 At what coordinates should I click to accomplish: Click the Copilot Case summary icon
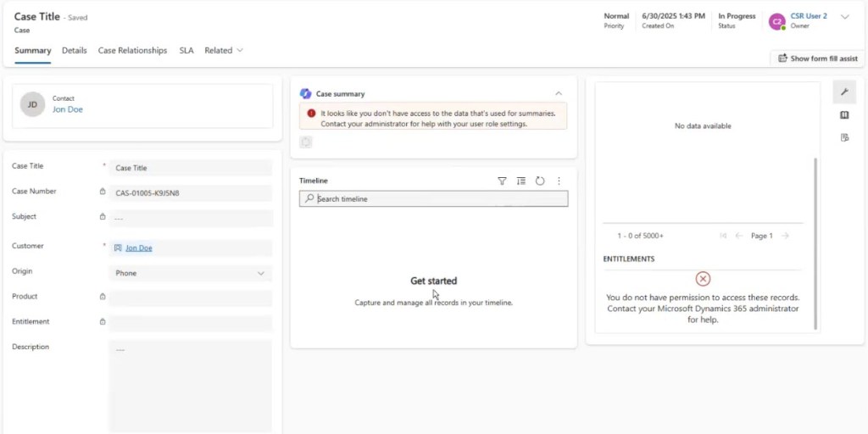click(x=305, y=93)
